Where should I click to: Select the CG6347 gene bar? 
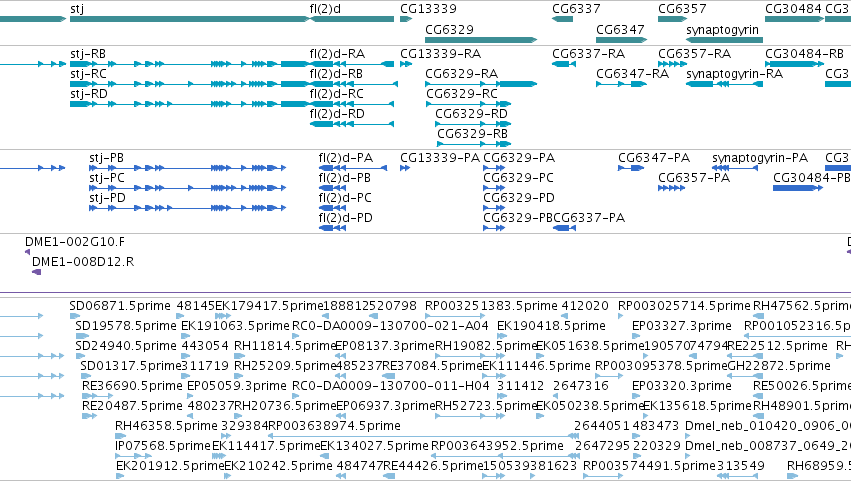tap(621, 40)
